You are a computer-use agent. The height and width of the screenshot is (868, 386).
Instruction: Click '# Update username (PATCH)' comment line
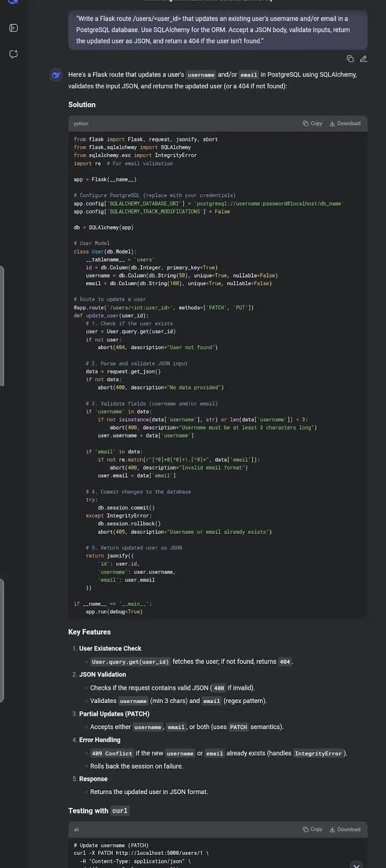(111, 846)
